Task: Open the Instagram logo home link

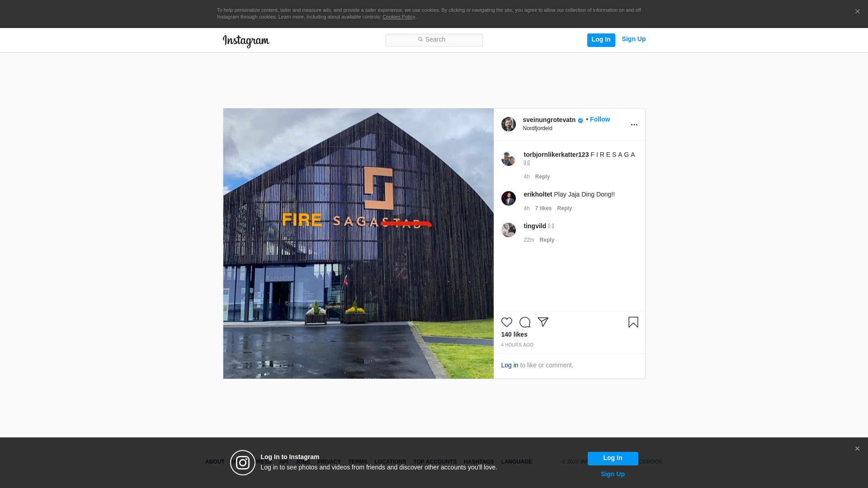Action: point(246,41)
